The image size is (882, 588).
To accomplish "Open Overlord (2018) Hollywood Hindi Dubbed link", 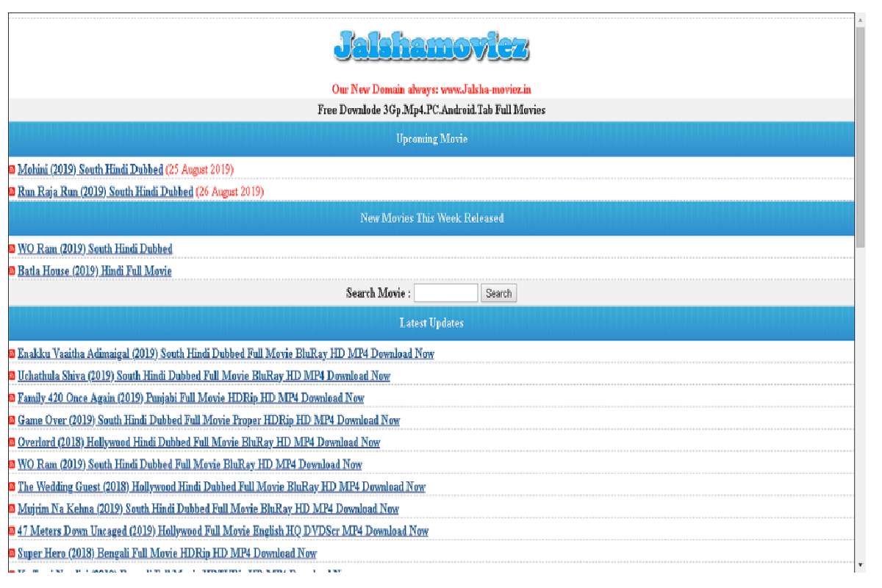I will (x=198, y=442).
